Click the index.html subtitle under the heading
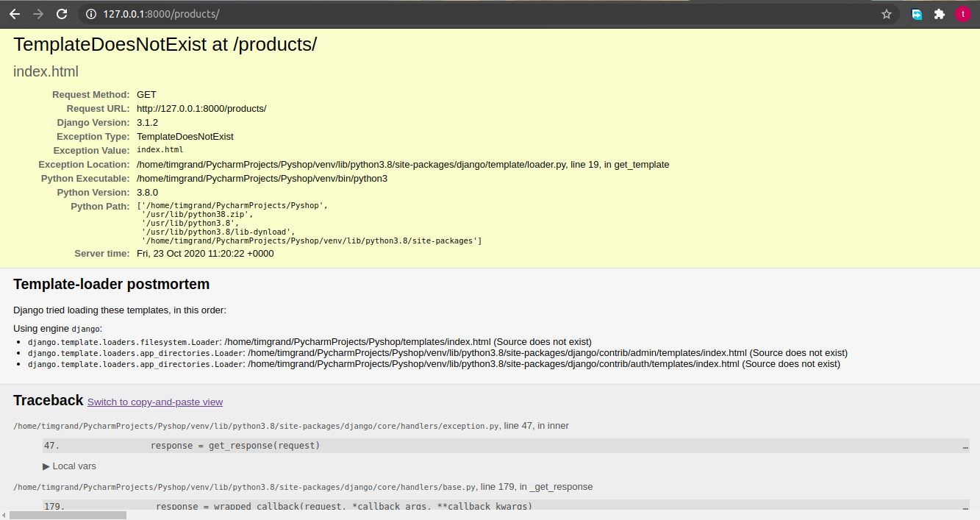980x520 pixels. pyautogui.click(x=46, y=72)
